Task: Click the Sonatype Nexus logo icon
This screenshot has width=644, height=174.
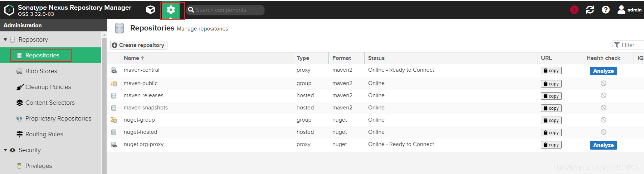Action: pyautogui.click(x=9, y=10)
